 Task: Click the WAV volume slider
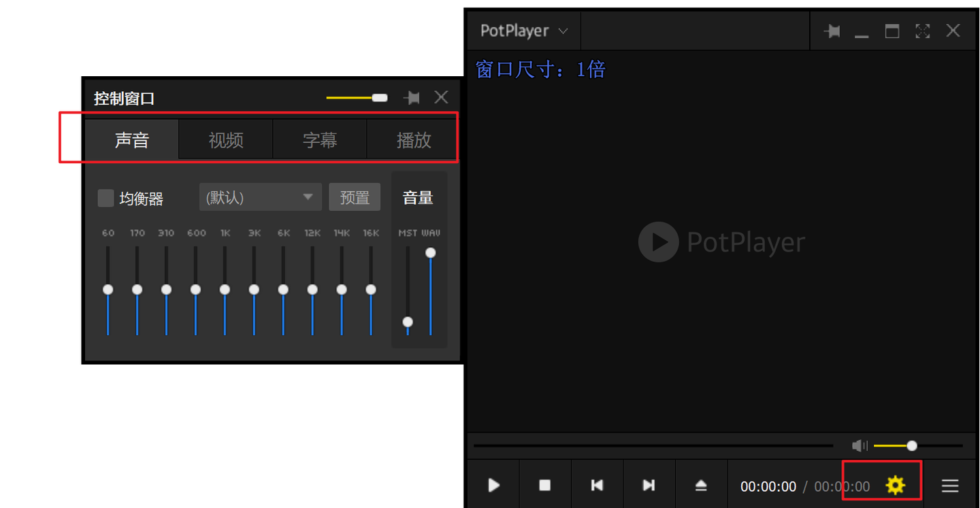(430, 290)
